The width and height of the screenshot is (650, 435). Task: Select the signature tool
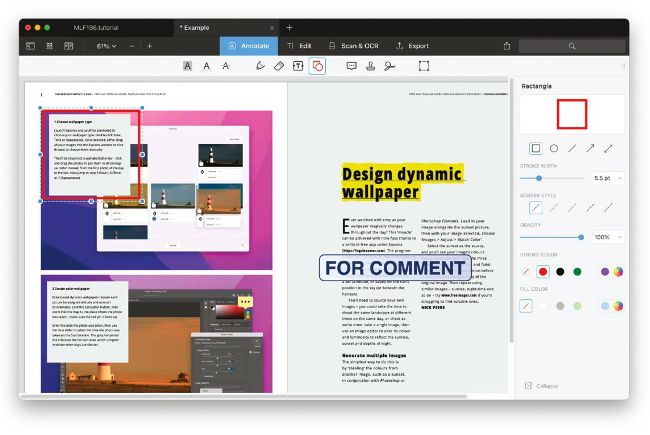pos(389,66)
